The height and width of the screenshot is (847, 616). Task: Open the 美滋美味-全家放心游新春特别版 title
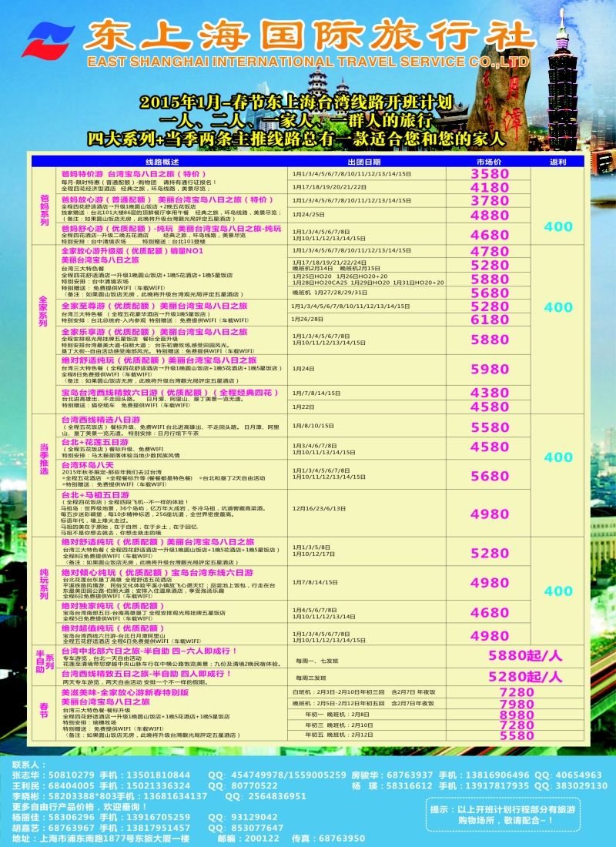click(x=125, y=692)
